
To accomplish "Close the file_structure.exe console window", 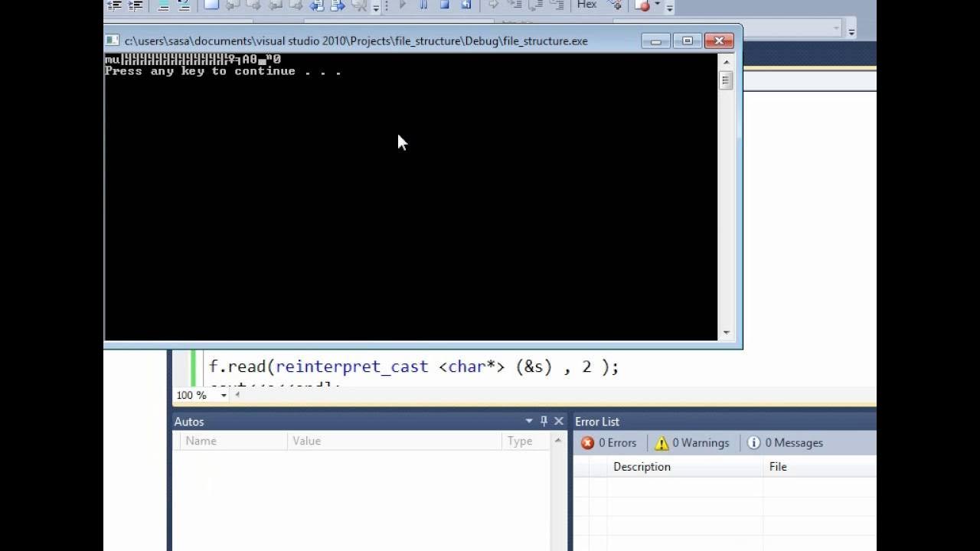I will point(719,41).
